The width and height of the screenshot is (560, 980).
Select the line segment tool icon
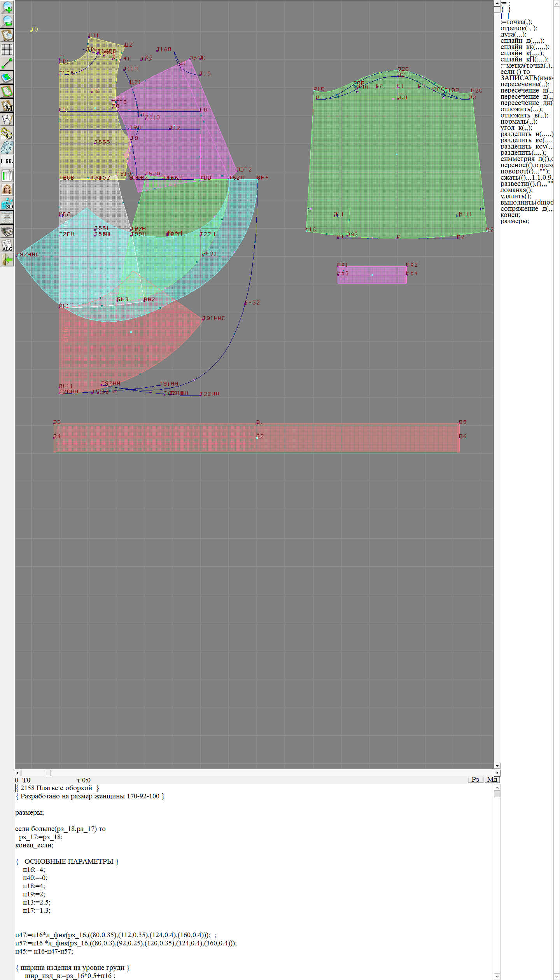pos(7,63)
